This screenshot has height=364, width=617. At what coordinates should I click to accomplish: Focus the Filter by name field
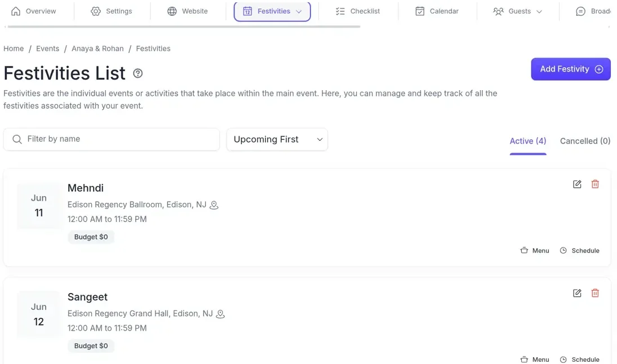point(112,139)
